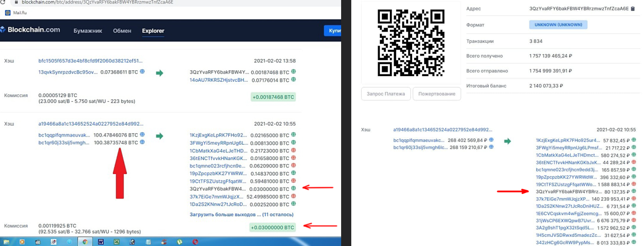Click the red globe beside 1 588 883,14 ₽
The image size is (644, 246).
point(634,184)
